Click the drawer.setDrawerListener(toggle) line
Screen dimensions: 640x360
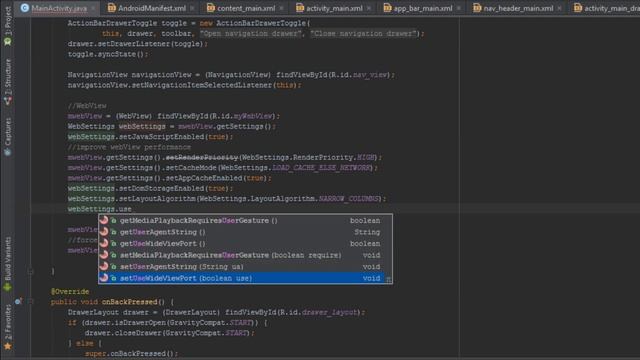tap(138, 44)
